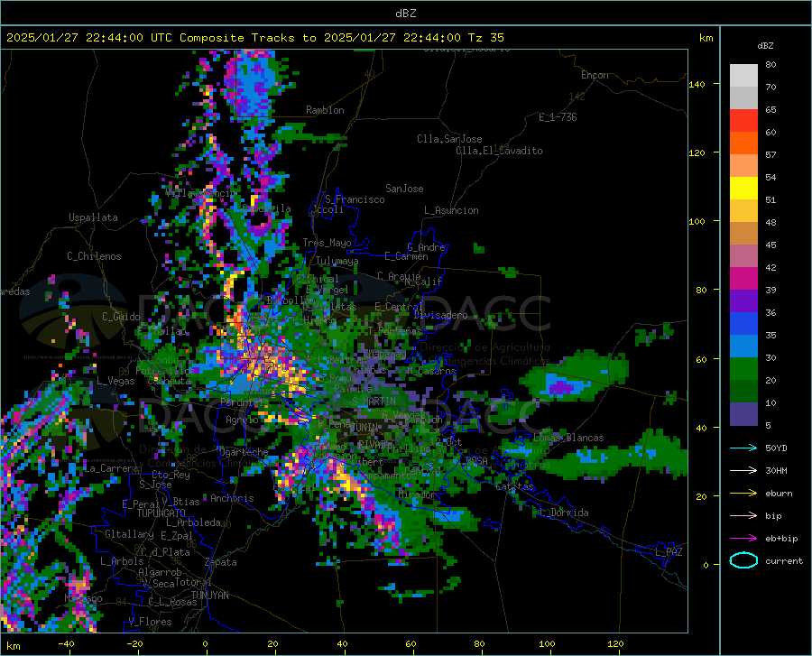Viewport: 812px width, 656px height.
Task: Click the S_Francisco place label
Action: pos(355,199)
